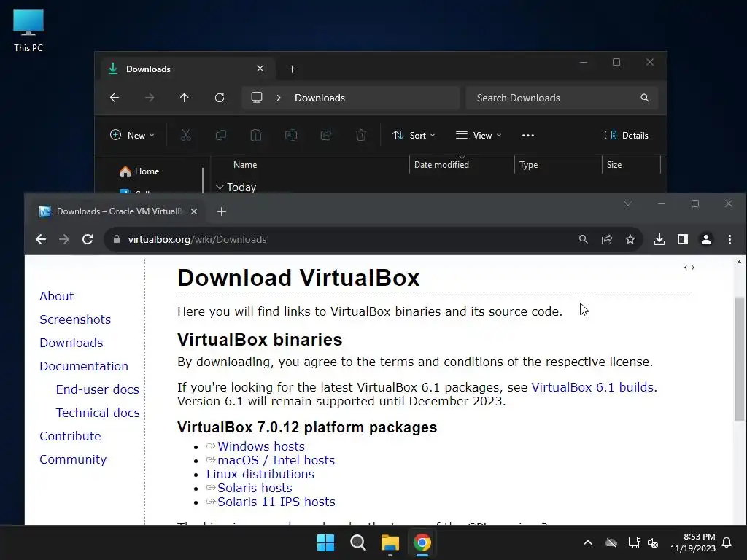Click the PC icon in Explorer address bar
This screenshot has height=560, width=747.
click(257, 98)
